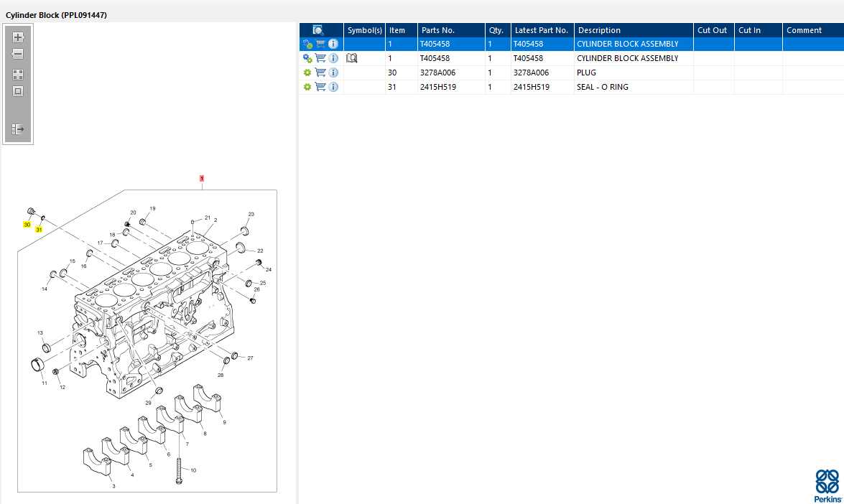Sort by the Parts No. column header
The height and width of the screenshot is (504, 844).
(451, 30)
